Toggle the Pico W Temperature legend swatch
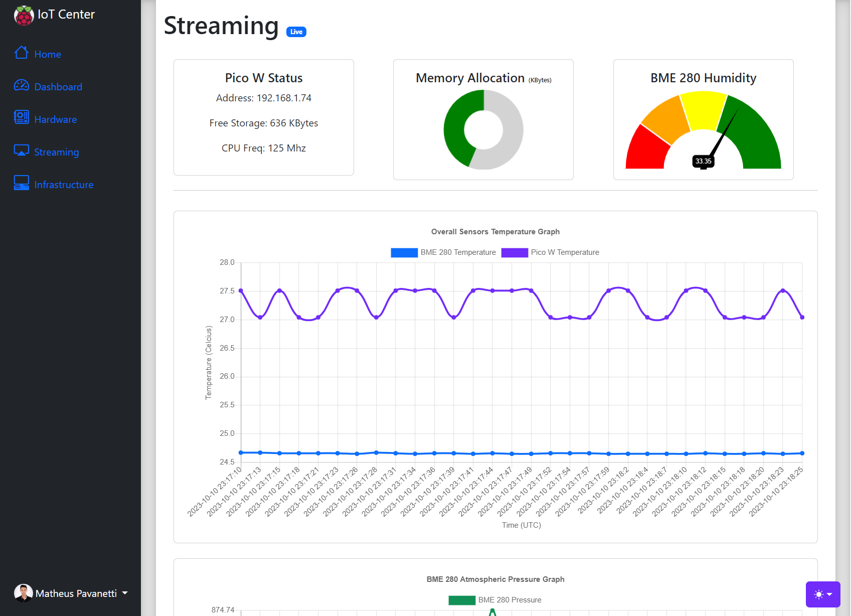 click(515, 253)
